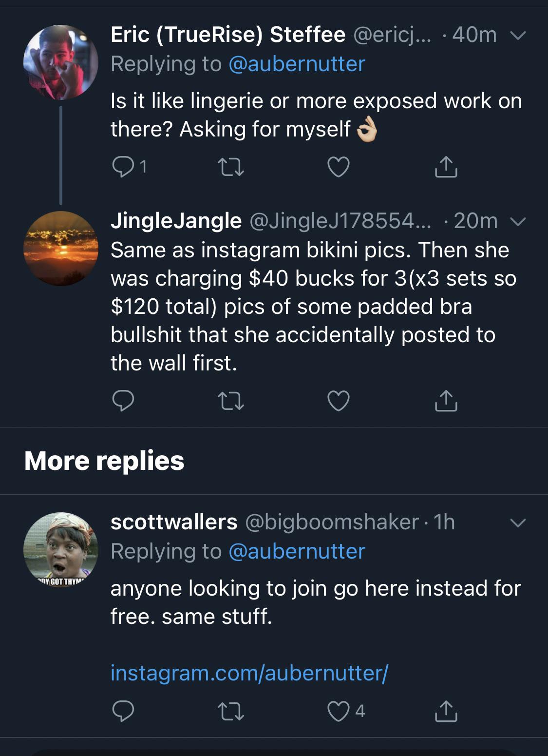
Task: Share JingleJangle's tweet
Action: click(446, 401)
